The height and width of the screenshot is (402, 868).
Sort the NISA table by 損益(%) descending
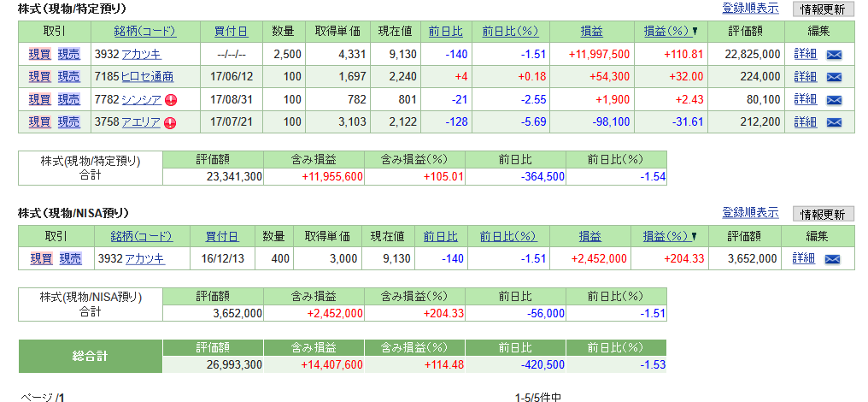point(670,237)
